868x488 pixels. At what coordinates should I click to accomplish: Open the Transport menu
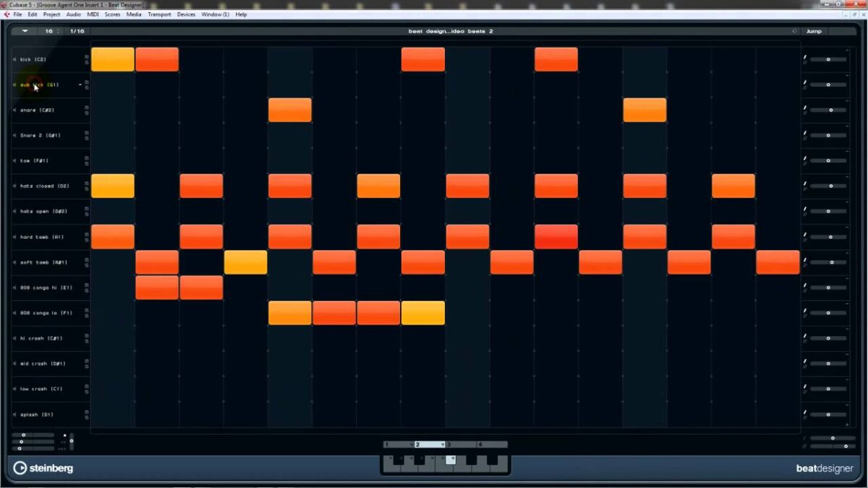(x=159, y=14)
